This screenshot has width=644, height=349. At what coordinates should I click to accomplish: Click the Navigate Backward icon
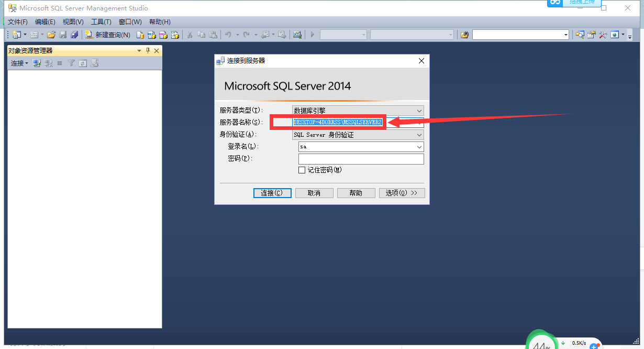click(265, 35)
